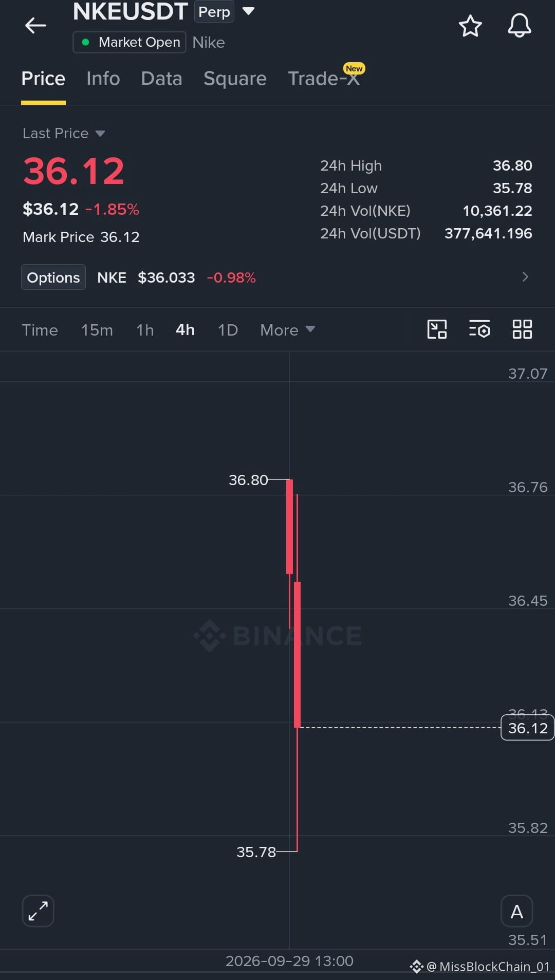The height and width of the screenshot is (980, 555).
Task: Tap the Market Open status badge
Action: [129, 42]
